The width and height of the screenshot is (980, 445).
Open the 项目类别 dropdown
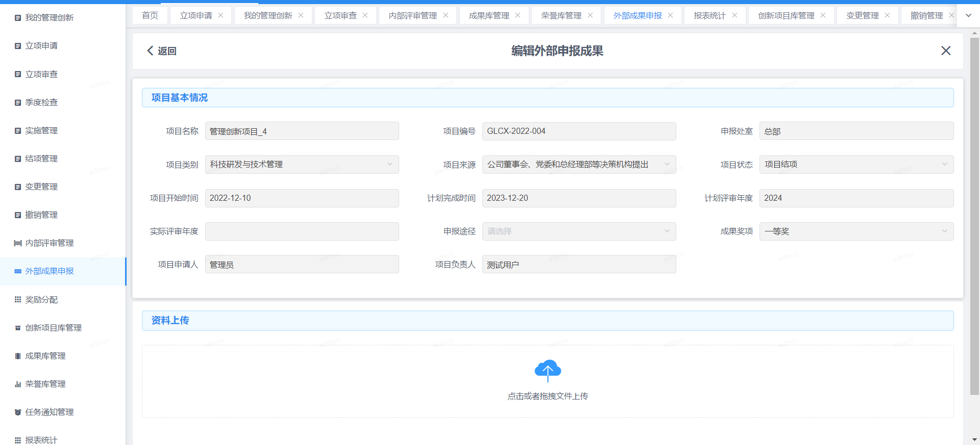pyautogui.click(x=302, y=165)
